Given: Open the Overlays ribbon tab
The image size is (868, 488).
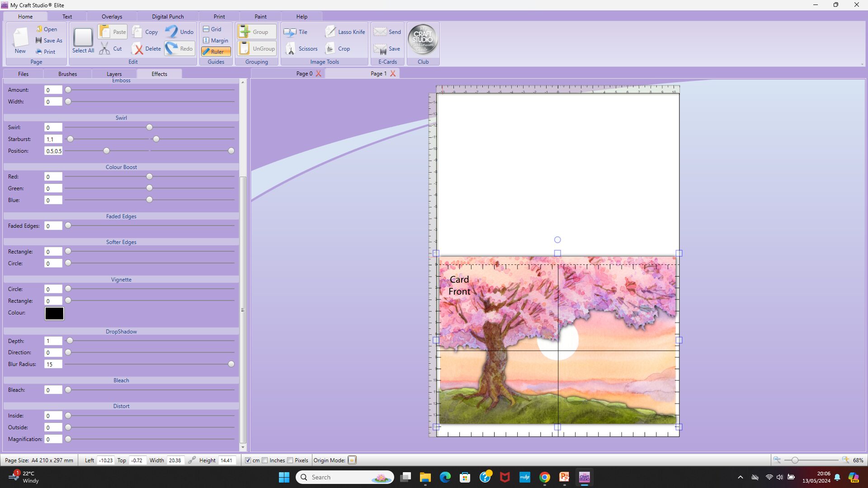Looking at the screenshot, I should [x=112, y=17].
